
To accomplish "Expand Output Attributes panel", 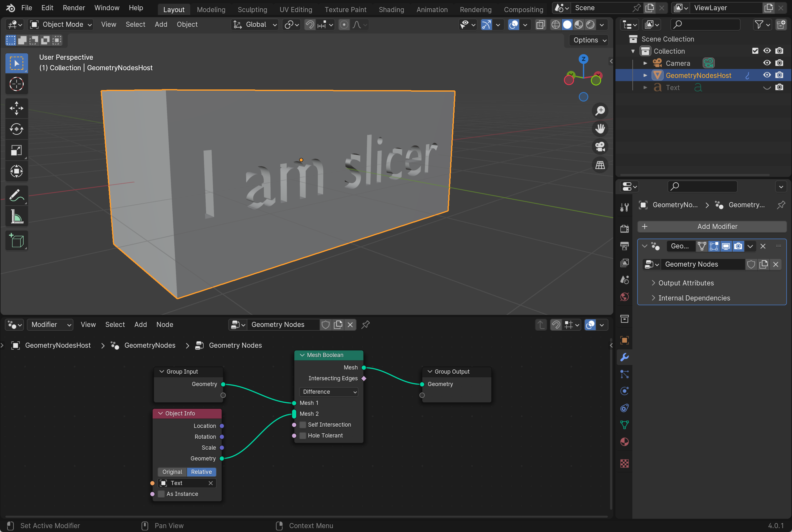I will [685, 283].
